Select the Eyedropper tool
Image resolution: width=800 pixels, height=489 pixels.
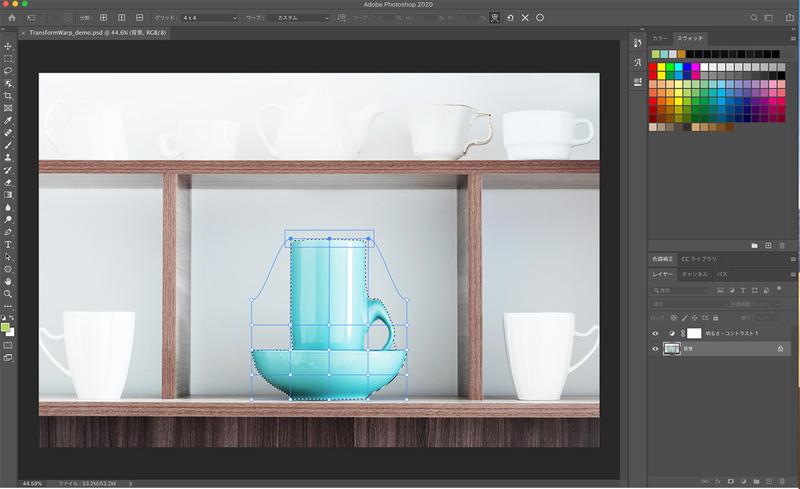pos(8,120)
